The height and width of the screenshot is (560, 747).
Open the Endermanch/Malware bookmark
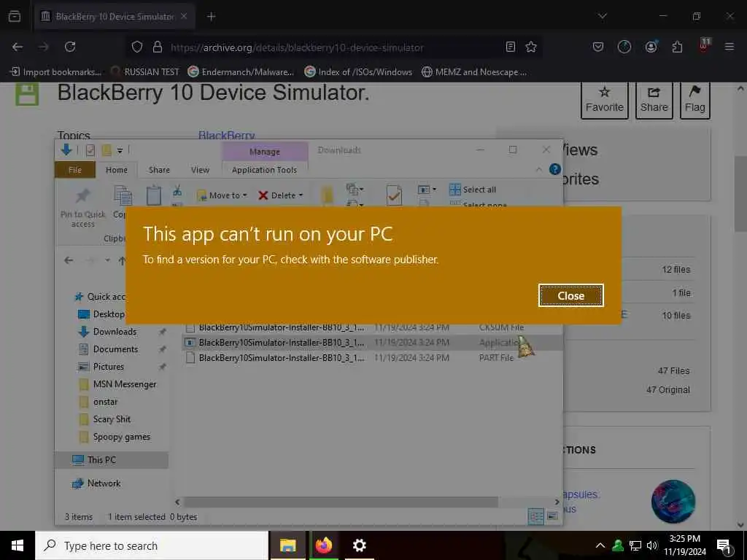click(x=241, y=72)
